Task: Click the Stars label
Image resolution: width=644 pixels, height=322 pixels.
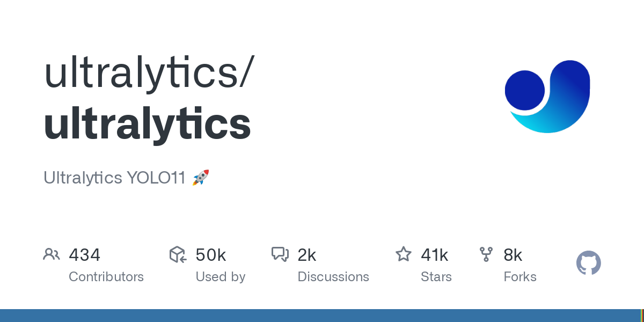Action: coord(436,277)
